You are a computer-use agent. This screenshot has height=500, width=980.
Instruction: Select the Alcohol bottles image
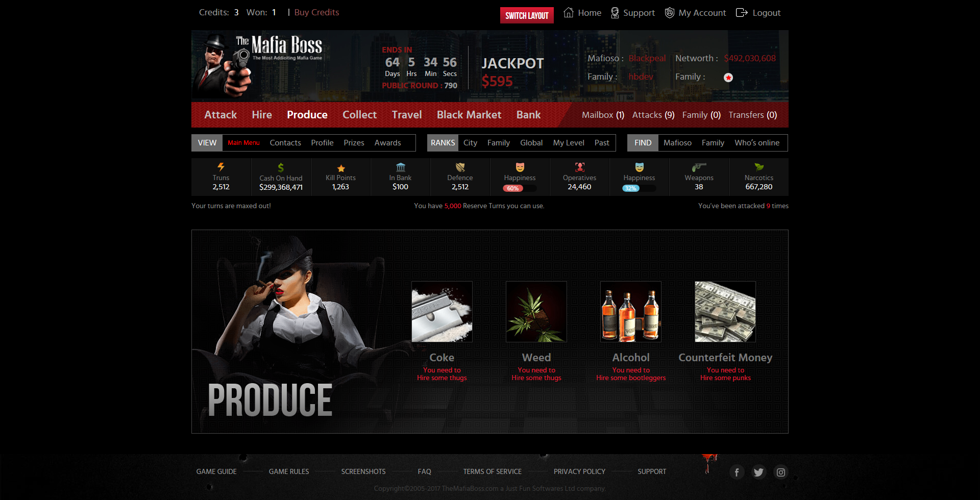[631, 312]
